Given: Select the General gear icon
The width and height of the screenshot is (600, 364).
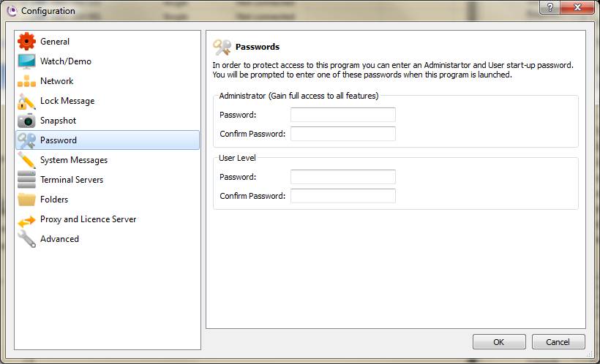Looking at the screenshot, I should point(26,41).
